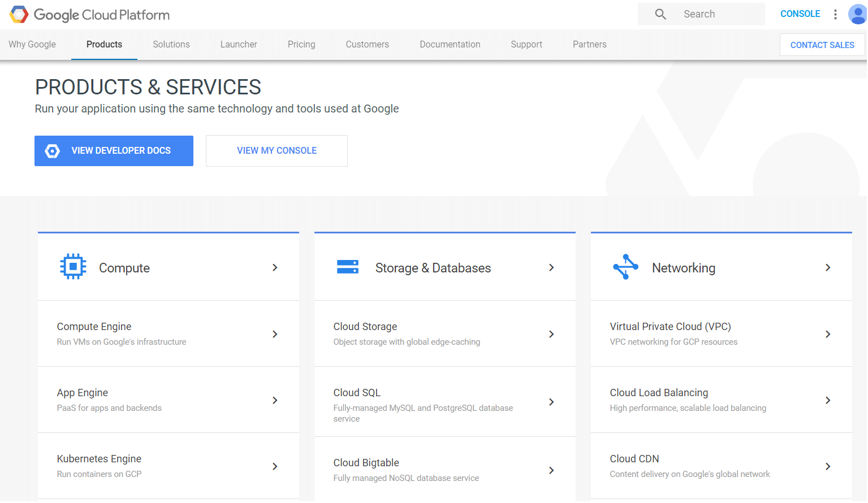Click 'VPC networking for GCP resources' text

(673, 342)
